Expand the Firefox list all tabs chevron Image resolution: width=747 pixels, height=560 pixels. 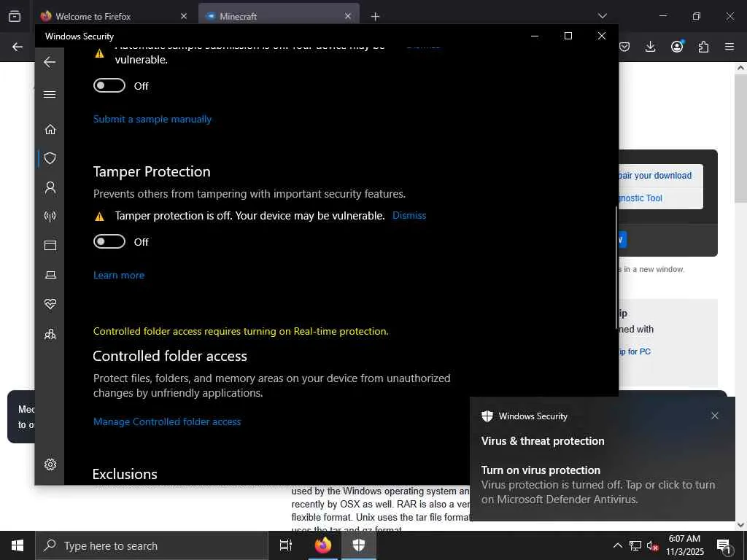602,16
